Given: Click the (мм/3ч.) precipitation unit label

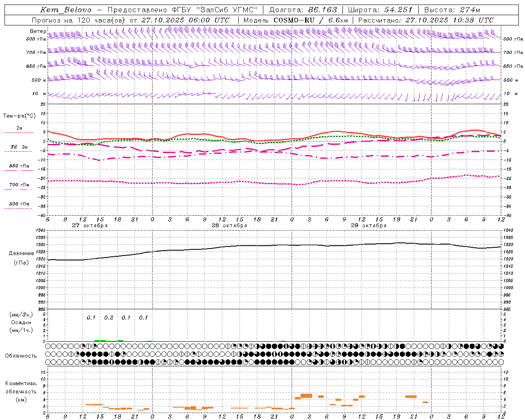Looking at the screenshot, I should coord(21,315).
